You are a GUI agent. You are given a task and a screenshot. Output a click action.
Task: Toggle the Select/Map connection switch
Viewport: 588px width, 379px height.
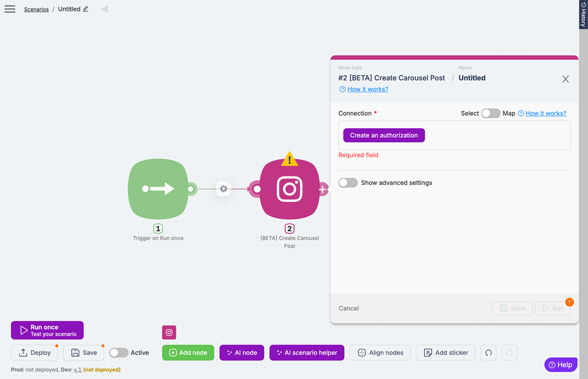pyautogui.click(x=490, y=114)
